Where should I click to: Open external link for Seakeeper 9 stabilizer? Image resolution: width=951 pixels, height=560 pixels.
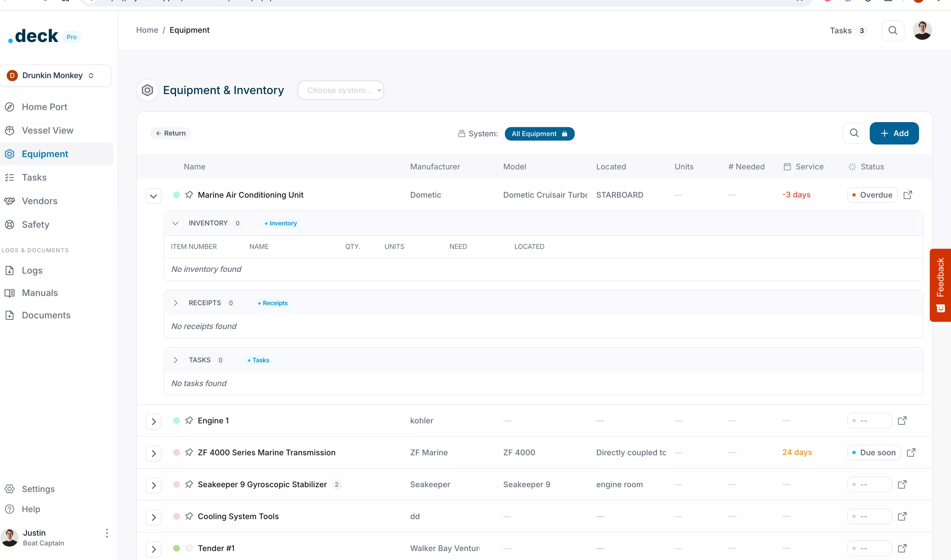pyautogui.click(x=902, y=484)
